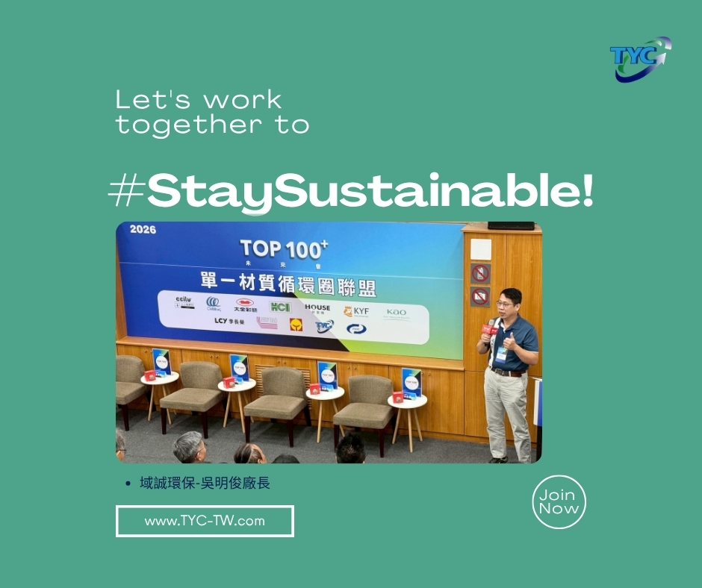
Task: Click the TYC logo in top corner
Action: [641, 59]
